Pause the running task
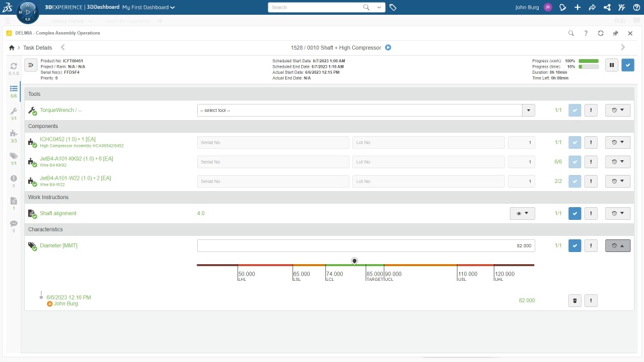 coord(612,65)
